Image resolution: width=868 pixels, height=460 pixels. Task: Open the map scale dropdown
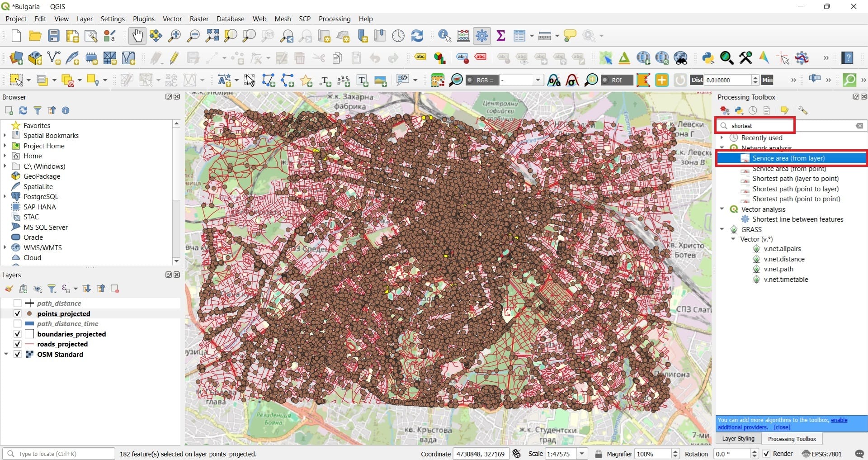pos(582,454)
